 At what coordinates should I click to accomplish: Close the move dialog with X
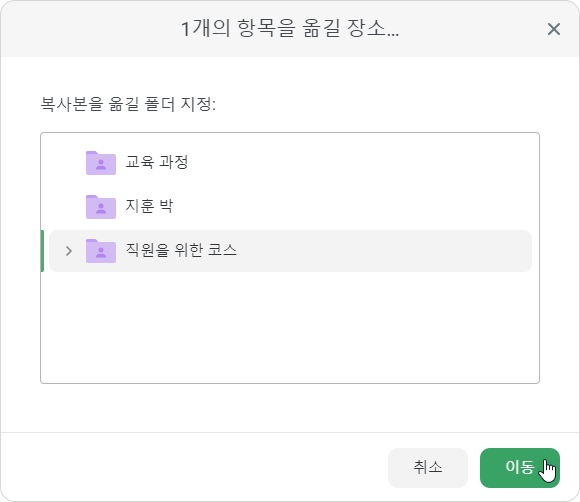(554, 29)
